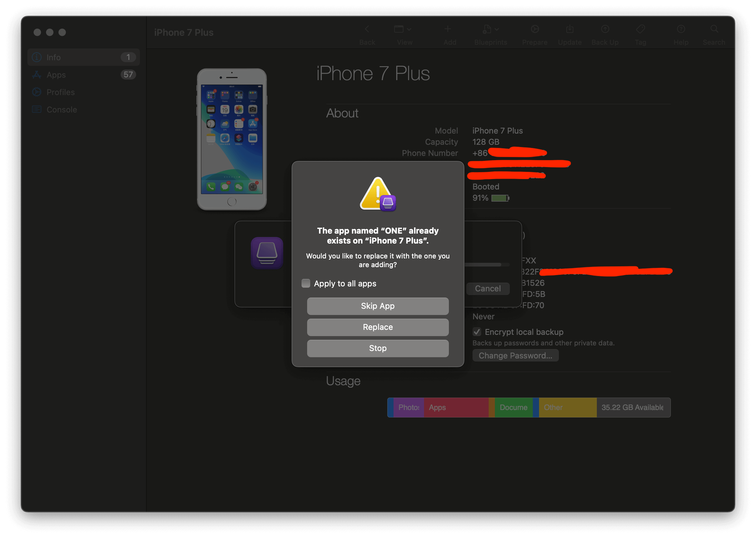Image resolution: width=756 pixels, height=538 pixels.
Task: Open Help from the toolbar
Action: (681, 30)
